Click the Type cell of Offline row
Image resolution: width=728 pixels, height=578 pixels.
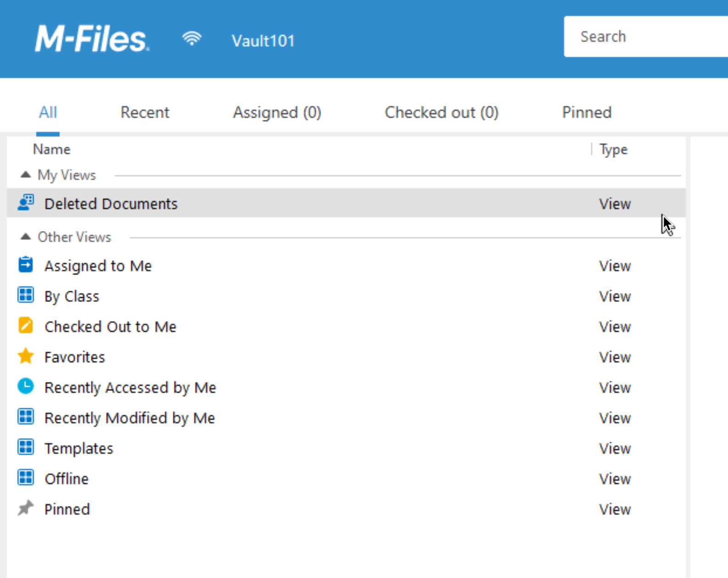coord(615,479)
